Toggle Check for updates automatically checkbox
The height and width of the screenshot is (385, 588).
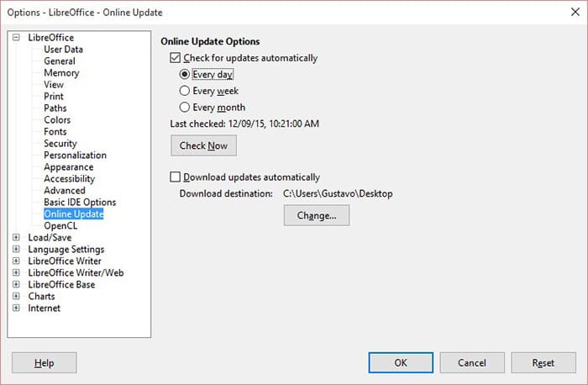pos(176,58)
